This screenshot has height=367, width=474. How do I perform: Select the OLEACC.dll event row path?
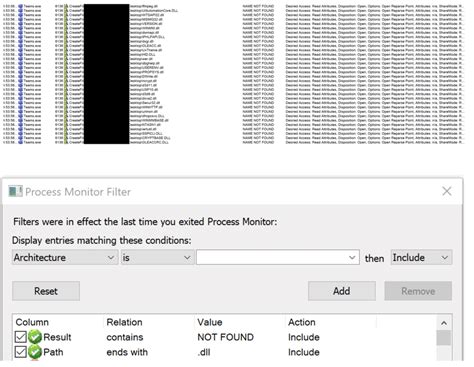point(145,46)
